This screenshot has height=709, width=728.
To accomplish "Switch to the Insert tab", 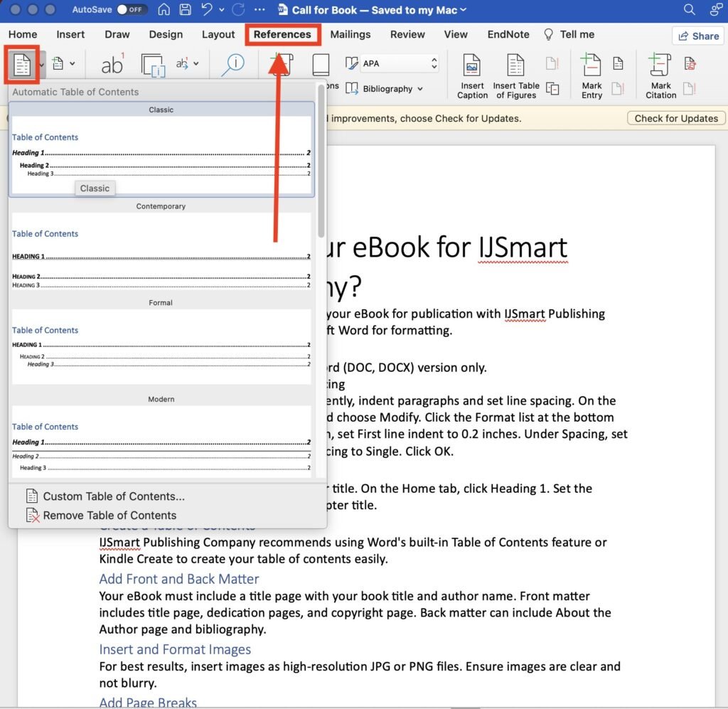I will [70, 34].
